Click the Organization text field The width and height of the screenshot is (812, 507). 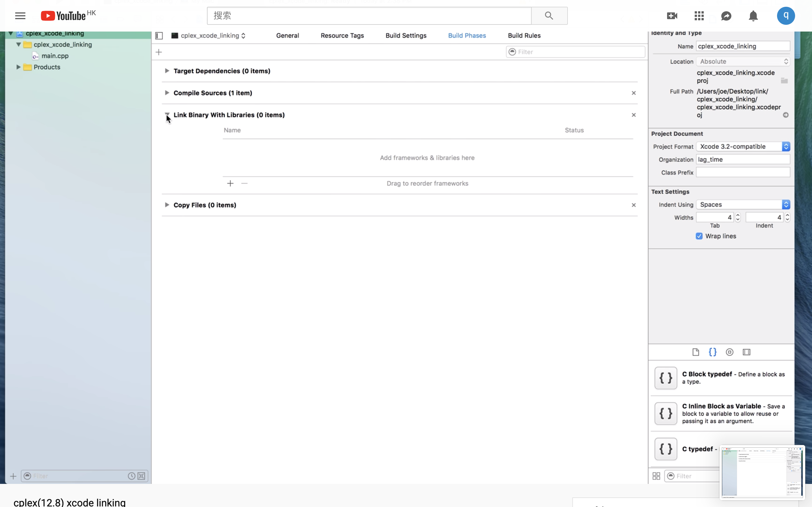(743, 160)
